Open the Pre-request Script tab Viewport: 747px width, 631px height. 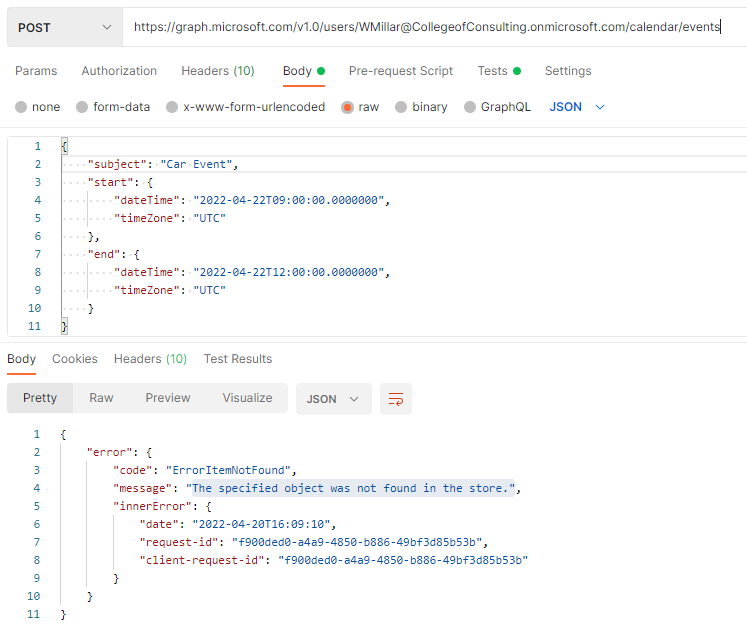pyautogui.click(x=401, y=71)
